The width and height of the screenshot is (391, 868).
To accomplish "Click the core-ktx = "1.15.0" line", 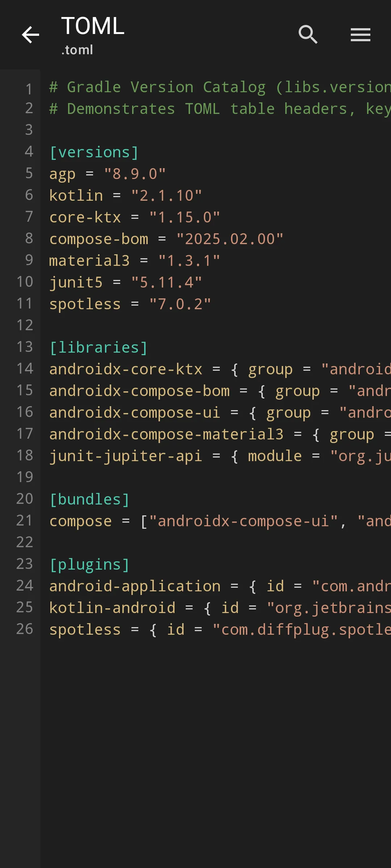I will point(135,217).
